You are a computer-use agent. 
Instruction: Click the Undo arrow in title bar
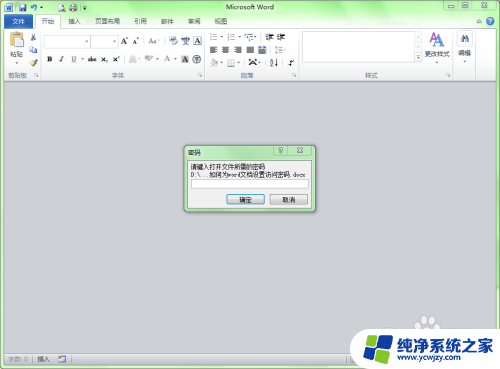(x=34, y=7)
